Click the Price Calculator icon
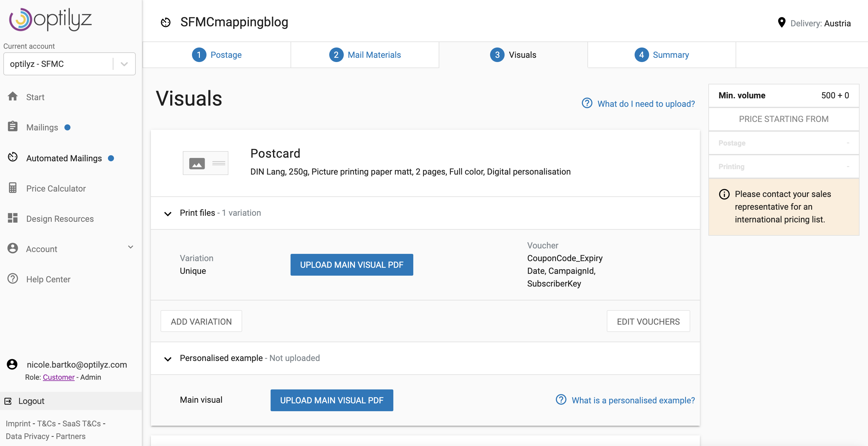This screenshot has height=446, width=868. pos(13,188)
